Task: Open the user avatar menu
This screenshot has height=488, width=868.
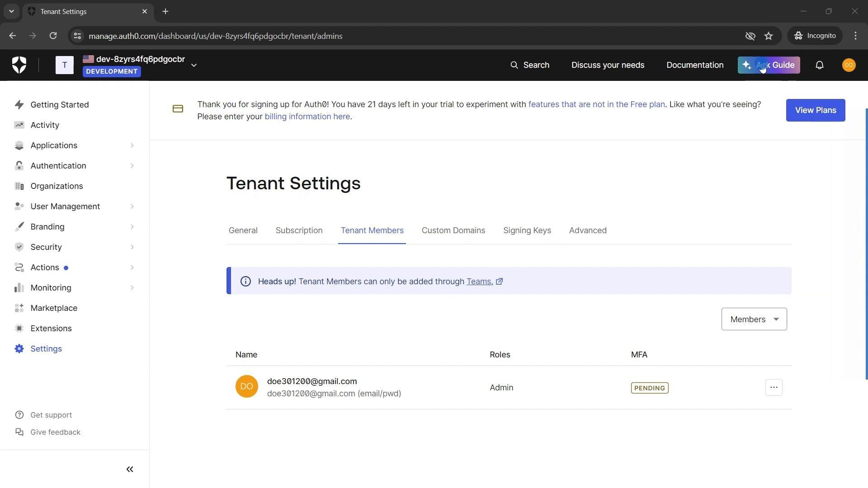Action: (x=849, y=65)
